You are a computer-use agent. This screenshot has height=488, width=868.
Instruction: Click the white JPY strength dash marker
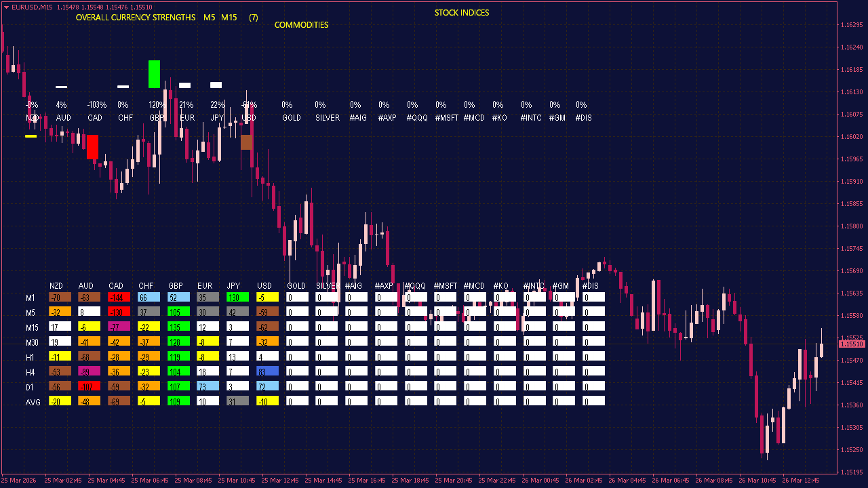pos(216,85)
